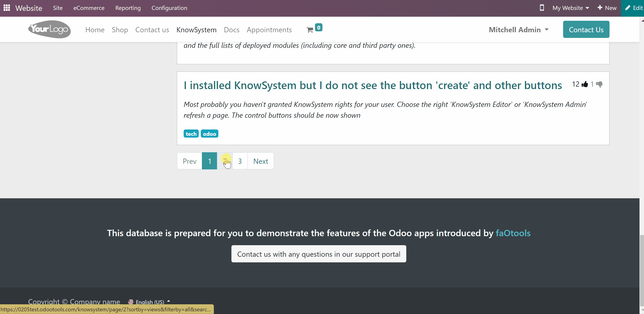The image size is (644, 314).
Task: Click the YourLogo site logo
Action: 50,29
